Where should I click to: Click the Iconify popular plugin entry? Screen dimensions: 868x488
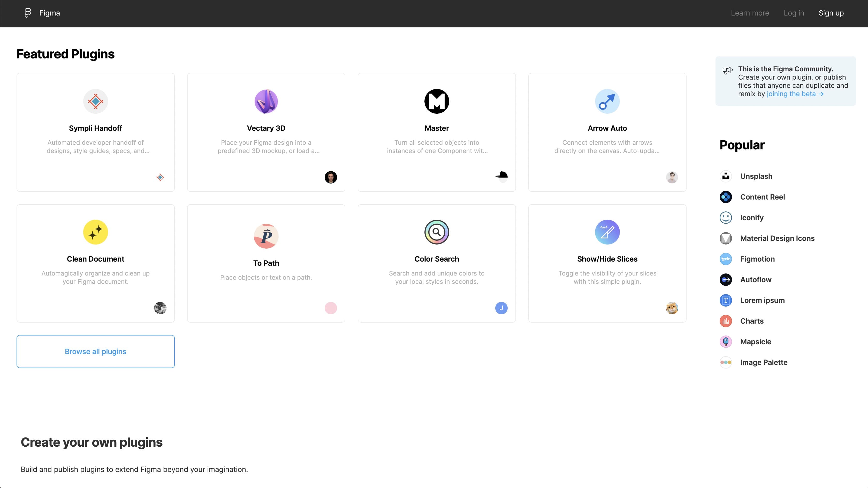click(x=751, y=217)
